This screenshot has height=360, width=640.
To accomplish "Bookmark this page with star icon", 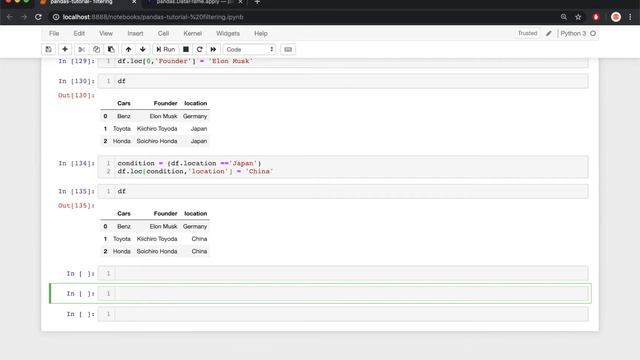I will pyautogui.click(x=578, y=17).
